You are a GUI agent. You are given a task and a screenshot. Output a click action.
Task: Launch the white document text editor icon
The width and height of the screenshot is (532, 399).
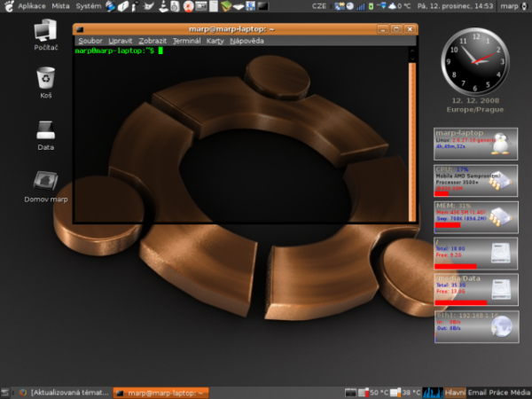[214, 6]
